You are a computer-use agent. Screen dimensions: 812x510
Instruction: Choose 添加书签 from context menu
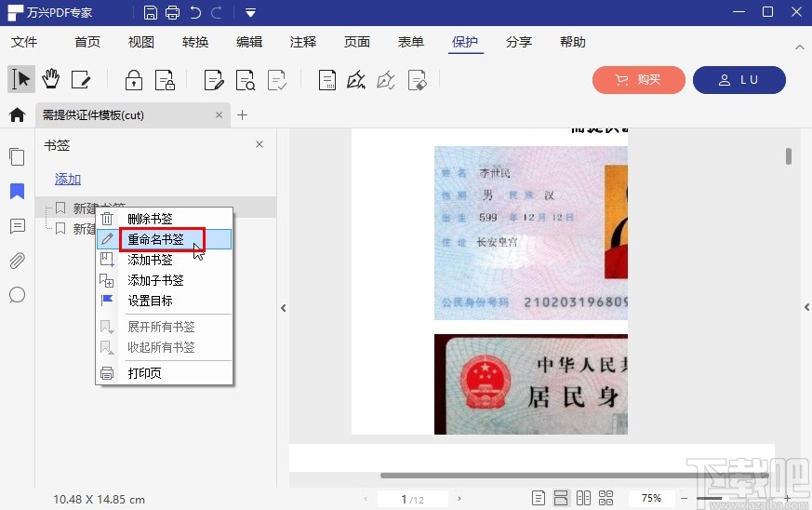[x=164, y=260]
